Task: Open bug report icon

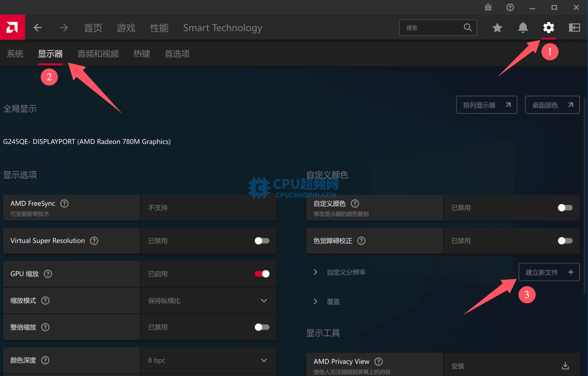Action: tap(488, 7)
